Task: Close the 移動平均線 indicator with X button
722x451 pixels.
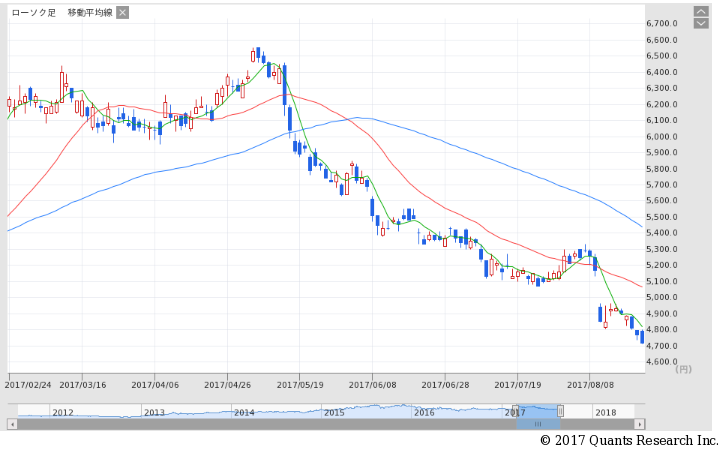Action: 122,12
